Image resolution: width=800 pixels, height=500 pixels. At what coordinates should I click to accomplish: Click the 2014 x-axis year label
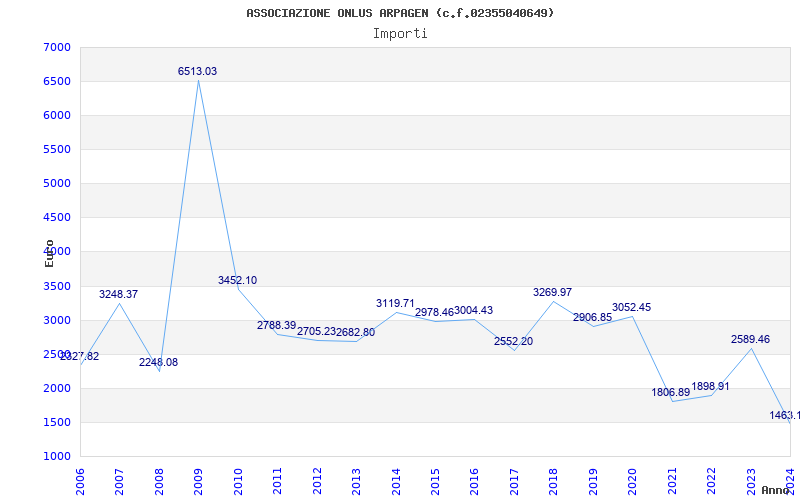pos(396,481)
